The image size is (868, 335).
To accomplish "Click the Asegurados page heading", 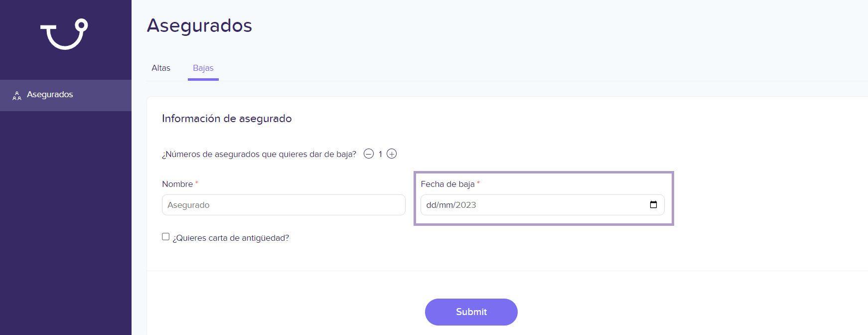I will [200, 25].
